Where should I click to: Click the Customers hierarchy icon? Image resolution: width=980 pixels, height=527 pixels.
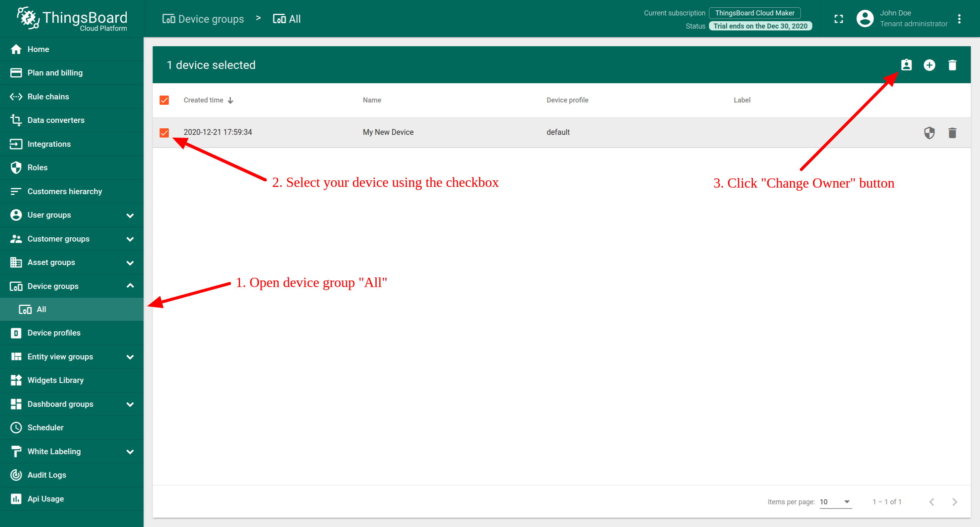(16, 191)
